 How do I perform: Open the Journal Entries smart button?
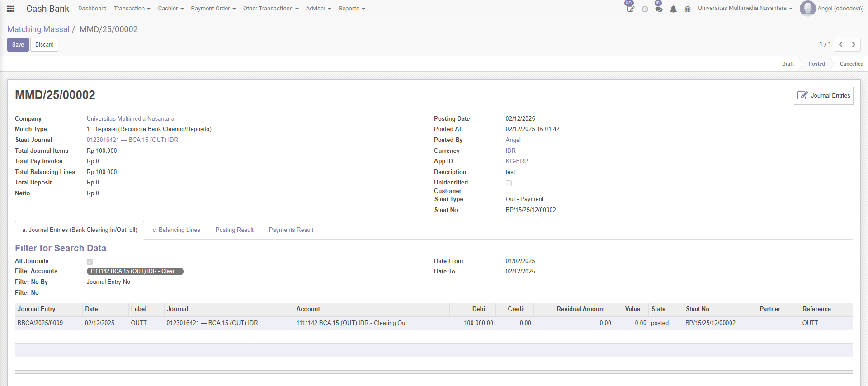(x=823, y=96)
